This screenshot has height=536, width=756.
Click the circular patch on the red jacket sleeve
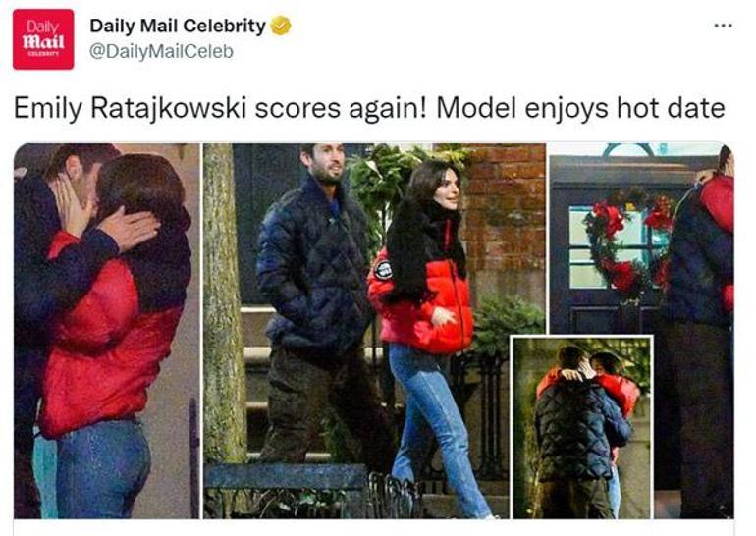click(383, 269)
